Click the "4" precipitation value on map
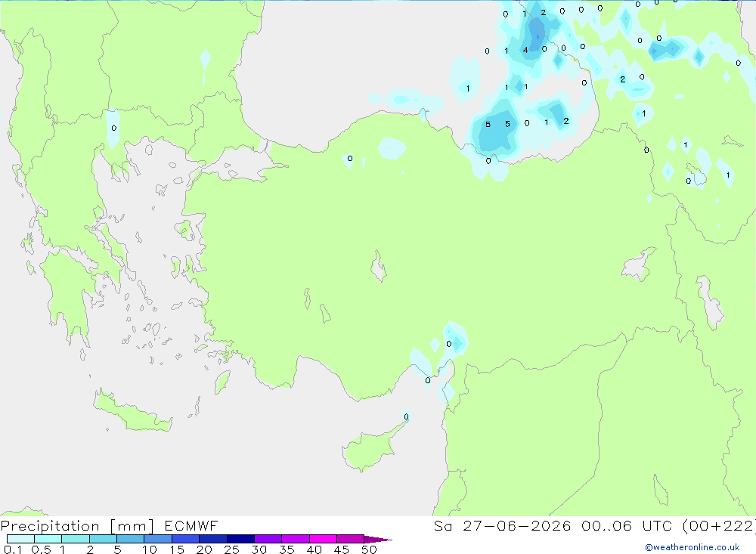This screenshot has width=756, height=554. (x=525, y=50)
